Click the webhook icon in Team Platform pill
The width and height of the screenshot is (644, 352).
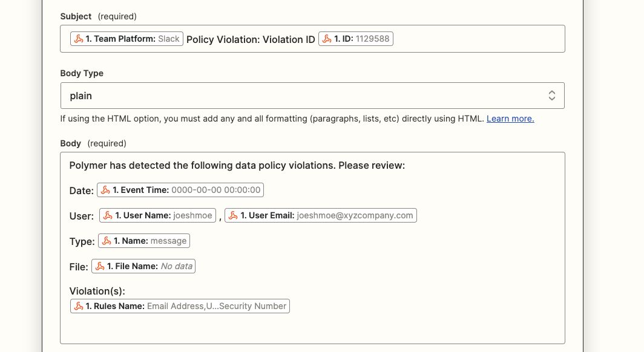click(x=79, y=39)
